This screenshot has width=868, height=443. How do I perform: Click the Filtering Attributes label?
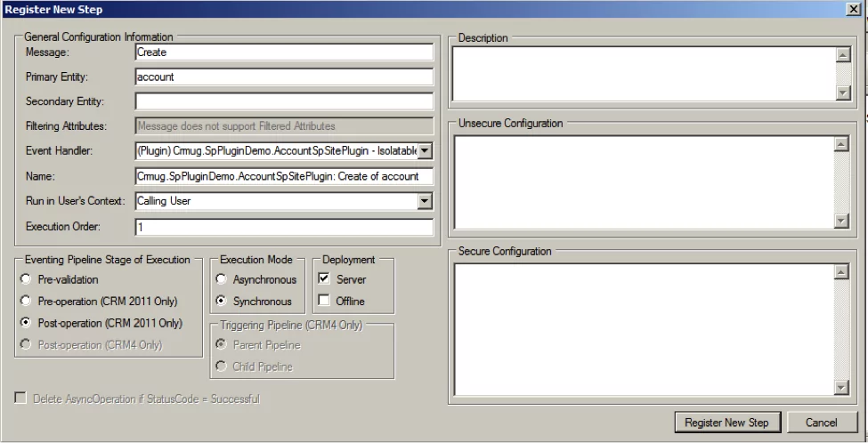[x=67, y=126]
